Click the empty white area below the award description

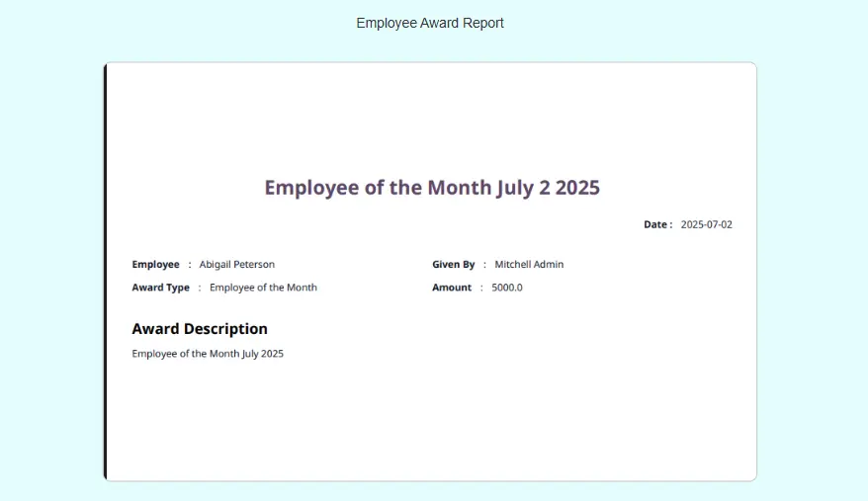click(x=430, y=425)
